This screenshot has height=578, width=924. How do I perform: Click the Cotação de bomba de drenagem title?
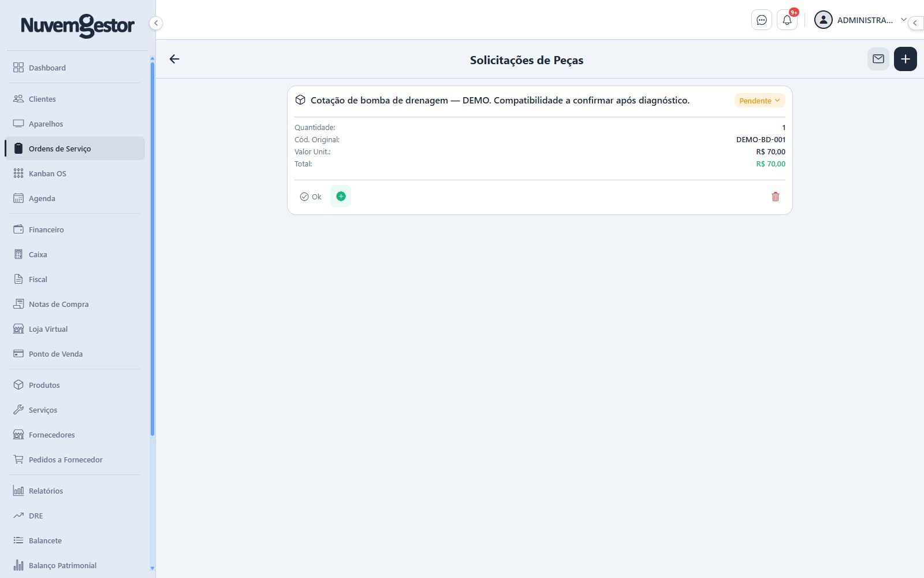[x=500, y=100]
